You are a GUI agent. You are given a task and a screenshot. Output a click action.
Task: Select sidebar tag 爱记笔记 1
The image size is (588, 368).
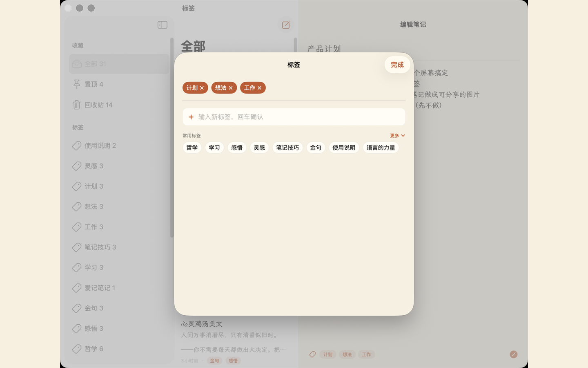(x=119, y=288)
